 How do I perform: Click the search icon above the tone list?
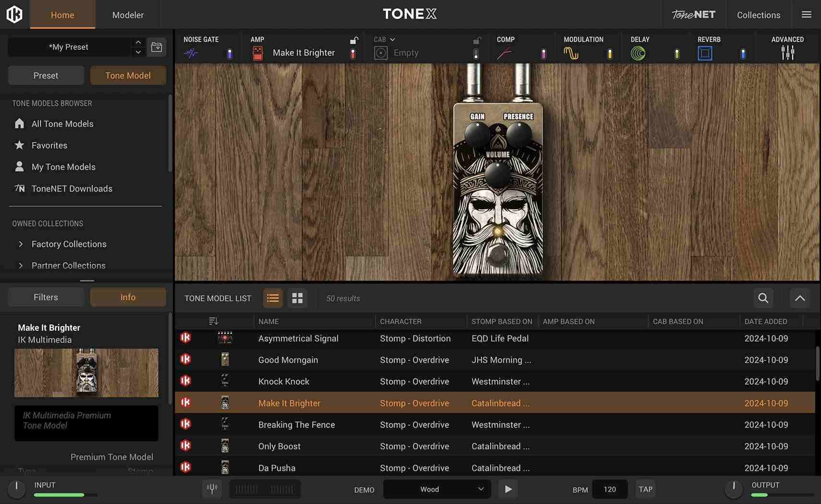[x=763, y=298]
